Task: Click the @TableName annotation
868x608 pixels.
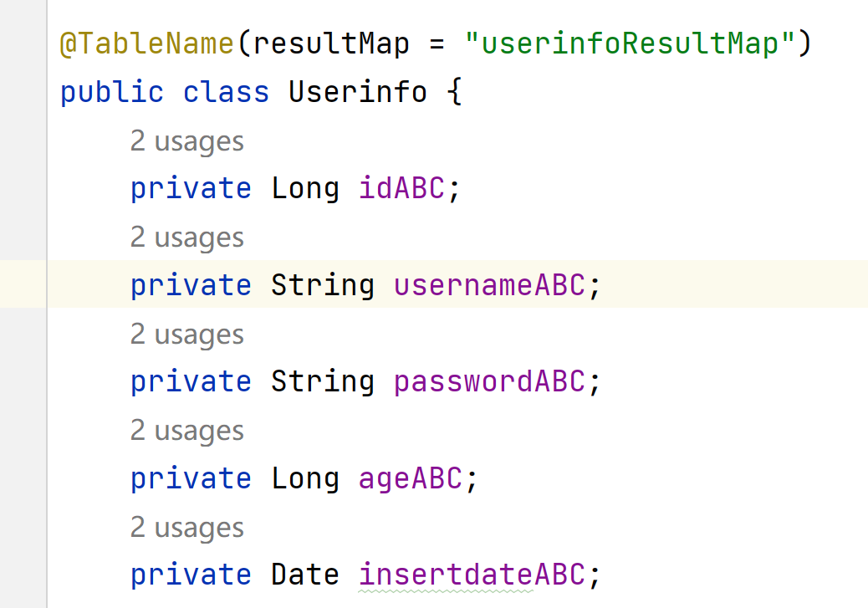Action: tap(147, 43)
